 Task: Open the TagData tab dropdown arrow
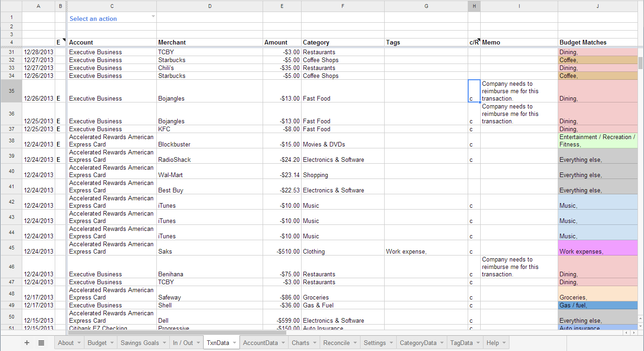[x=478, y=343]
